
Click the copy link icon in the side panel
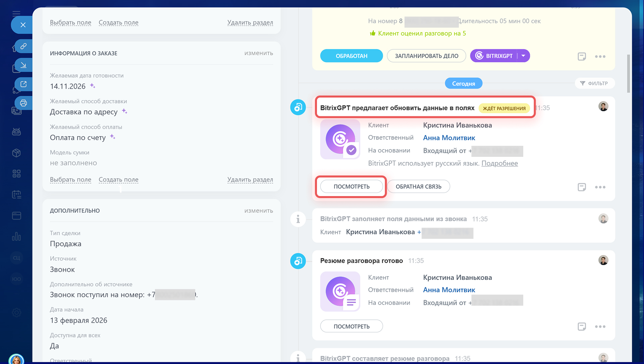23,46
